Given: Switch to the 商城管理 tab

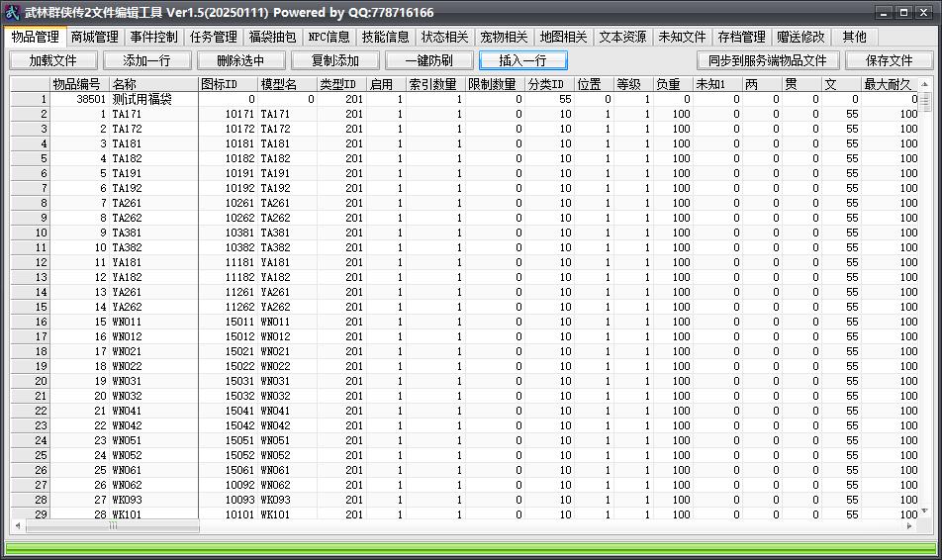Looking at the screenshot, I should tap(94, 38).
